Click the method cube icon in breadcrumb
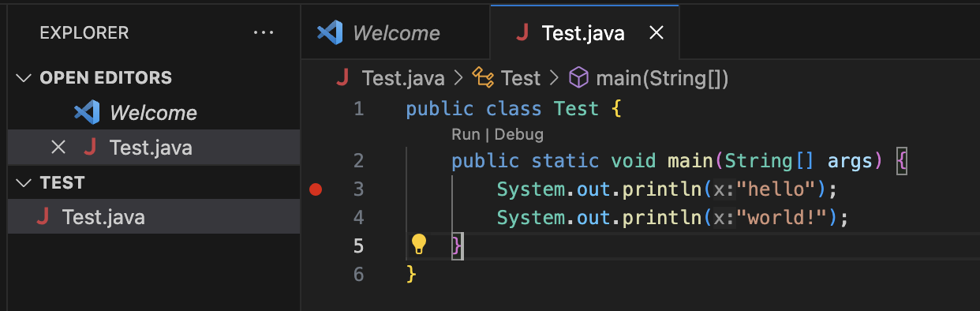The height and width of the screenshot is (311, 980). pos(579,77)
